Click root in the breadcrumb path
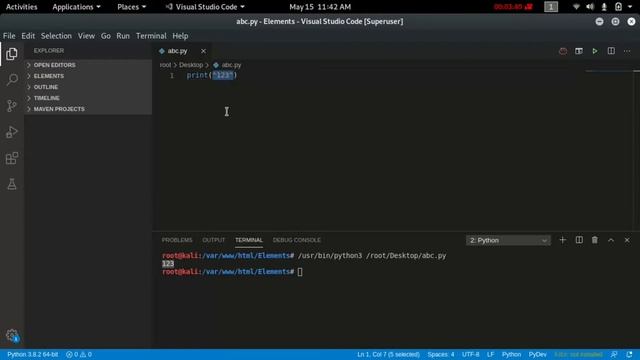Screen dimensions: 640x360 click(x=165, y=65)
